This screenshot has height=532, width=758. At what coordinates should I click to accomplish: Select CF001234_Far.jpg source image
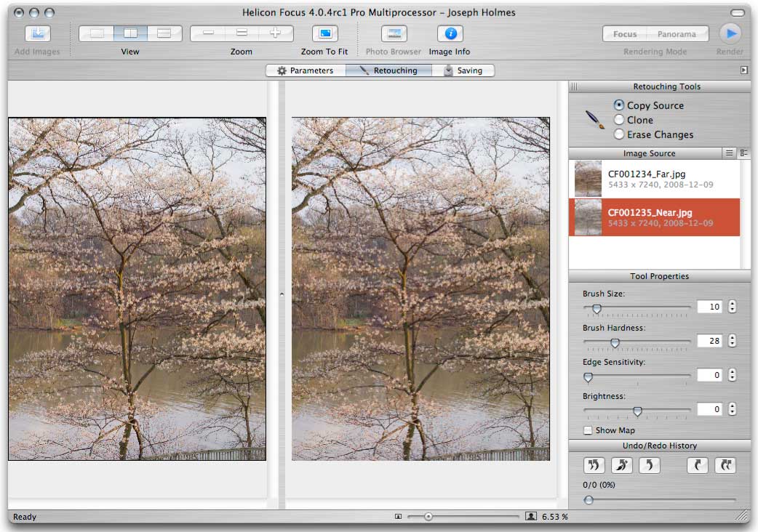pos(646,179)
